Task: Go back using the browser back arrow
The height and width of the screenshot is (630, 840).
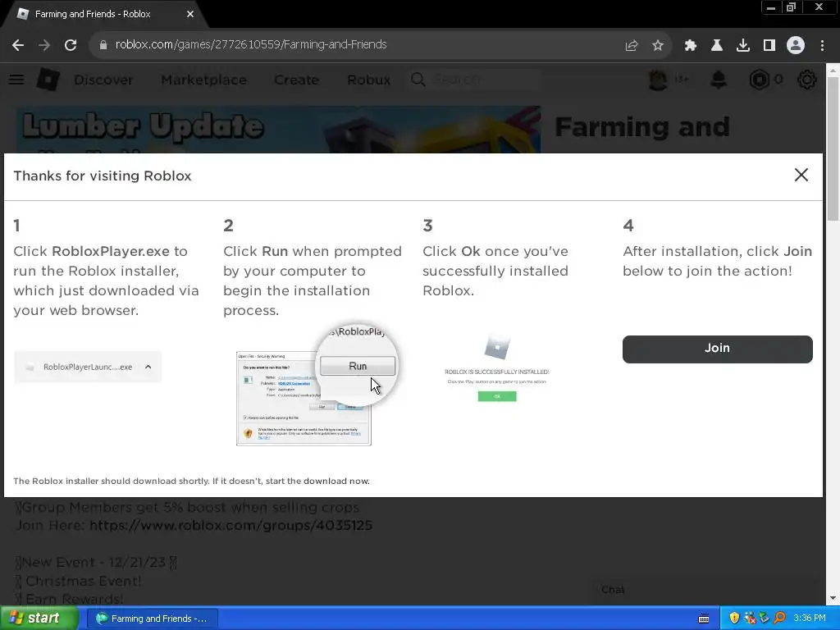Action: tap(18, 45)
